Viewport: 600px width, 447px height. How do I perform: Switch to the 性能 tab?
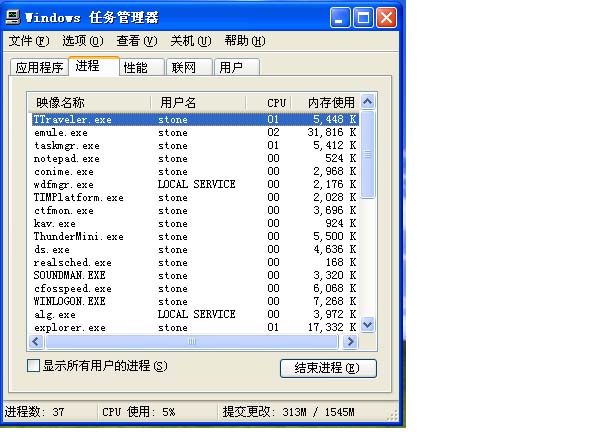142,67
